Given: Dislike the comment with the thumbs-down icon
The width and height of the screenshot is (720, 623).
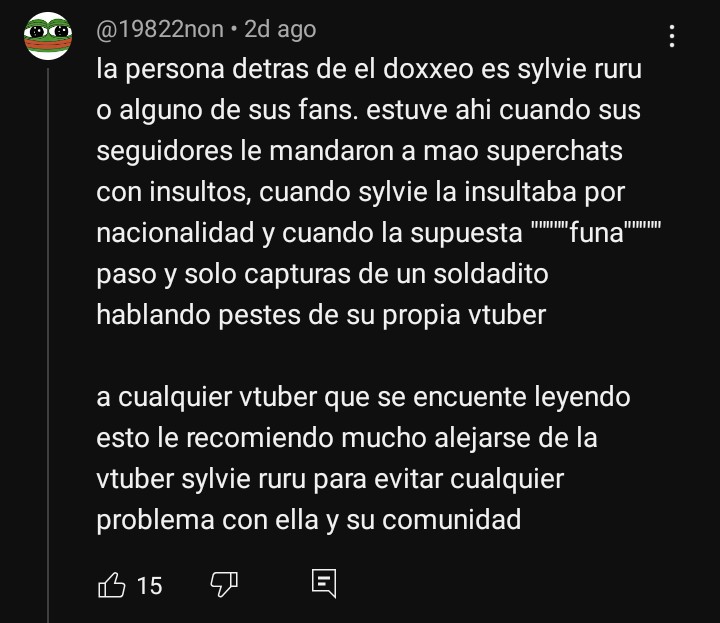Looking at the screenshot, I should pyautogui.click(x=224, y=585).
